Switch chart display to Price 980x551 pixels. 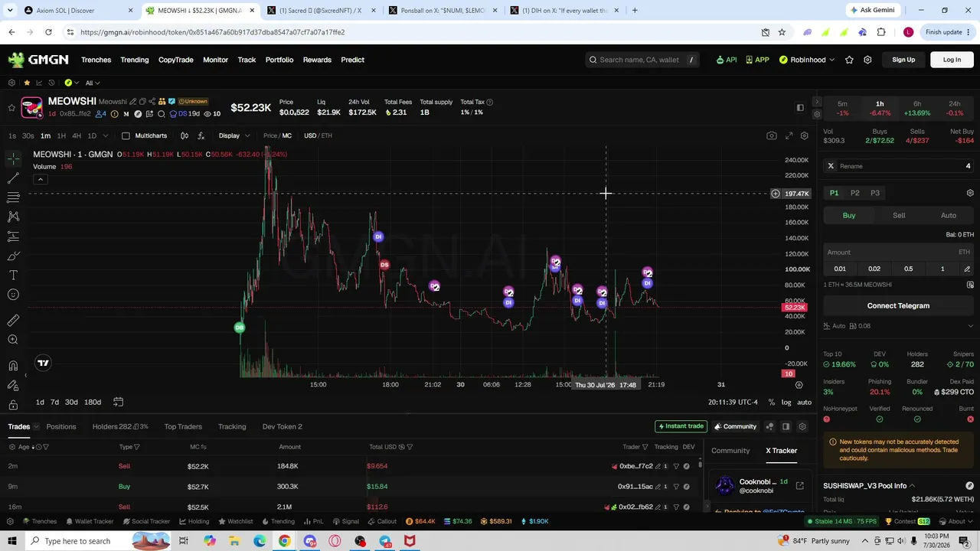pos(270,135)
